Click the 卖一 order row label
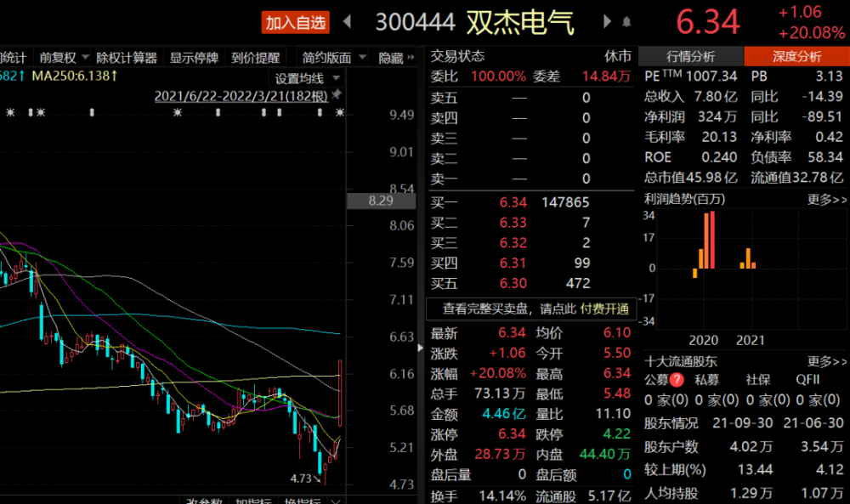Screen dimensions: 850x504 444,178
